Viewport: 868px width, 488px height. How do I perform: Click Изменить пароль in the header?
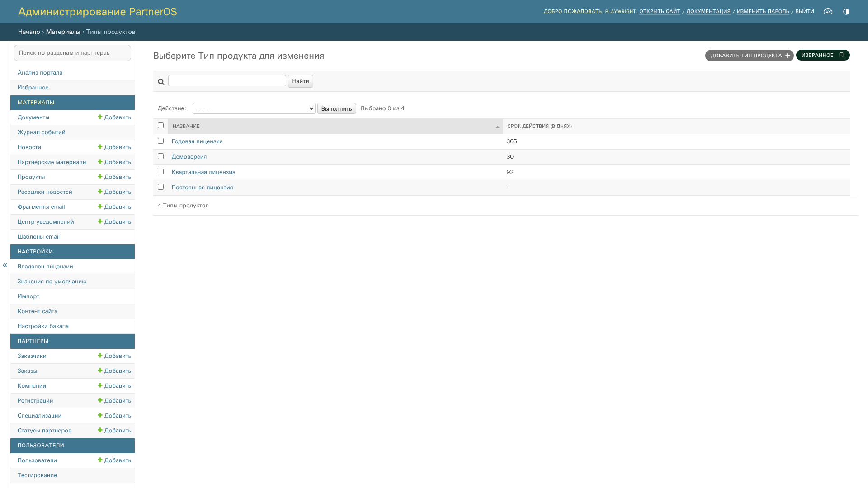point(763,12)
